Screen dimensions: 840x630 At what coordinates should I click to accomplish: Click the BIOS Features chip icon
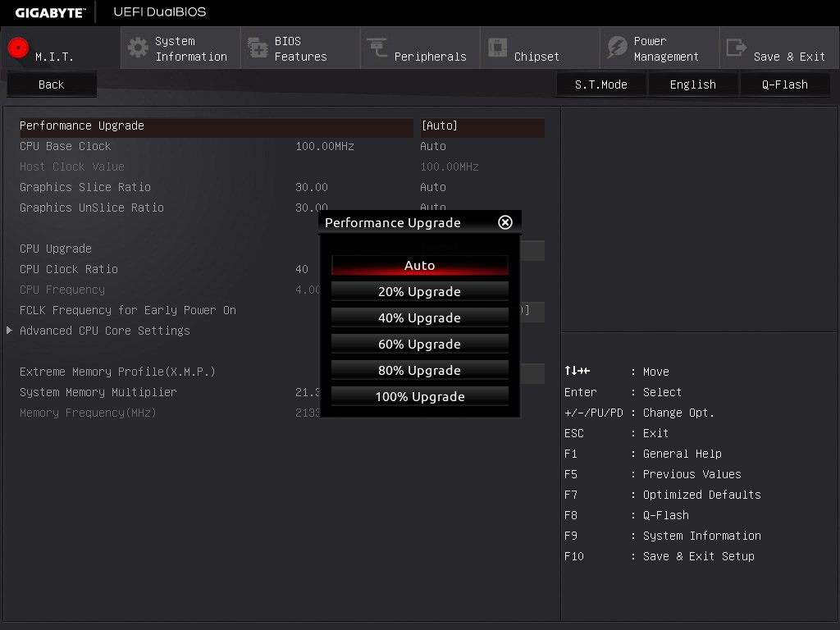pos(258,48)
